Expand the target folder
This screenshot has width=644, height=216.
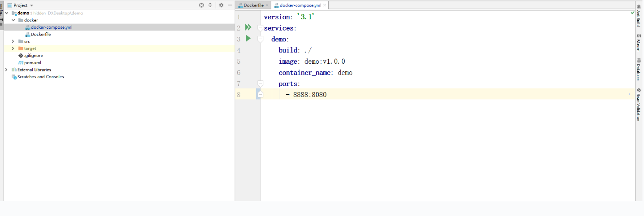click(x=13, y=48)
